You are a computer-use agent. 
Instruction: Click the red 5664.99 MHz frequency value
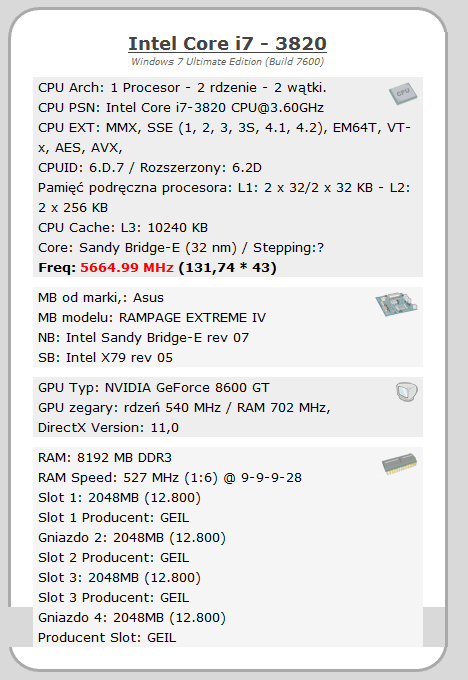[127, 268]
